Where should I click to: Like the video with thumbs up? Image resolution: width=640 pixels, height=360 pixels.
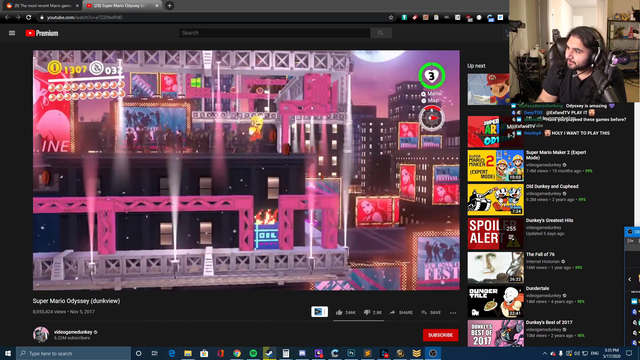[x=345, y=313]
